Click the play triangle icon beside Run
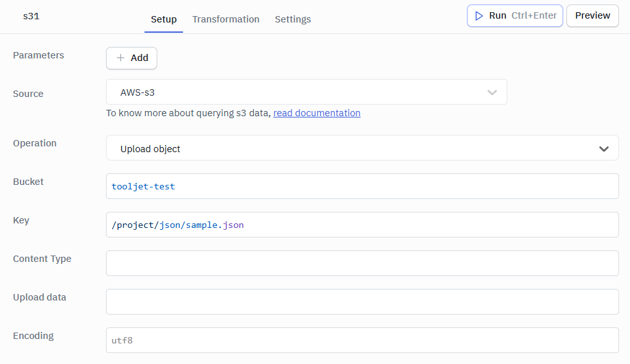630x364 pixels. pos(479,16)
